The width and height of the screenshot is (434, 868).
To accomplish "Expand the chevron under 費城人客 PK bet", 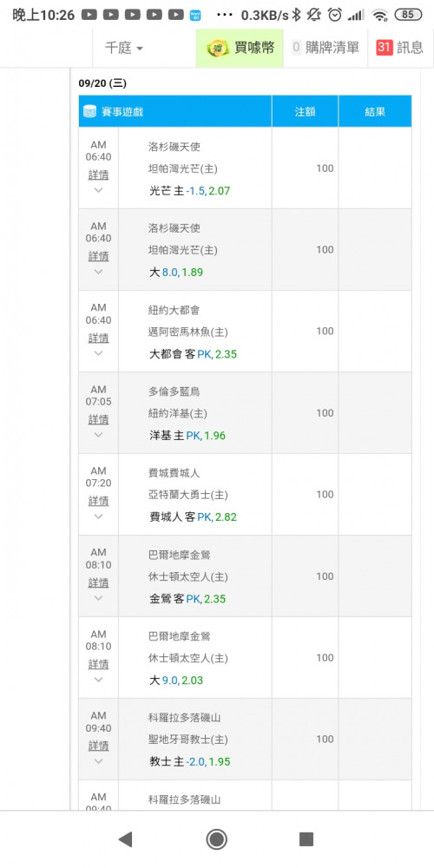I will click(99, 516).
